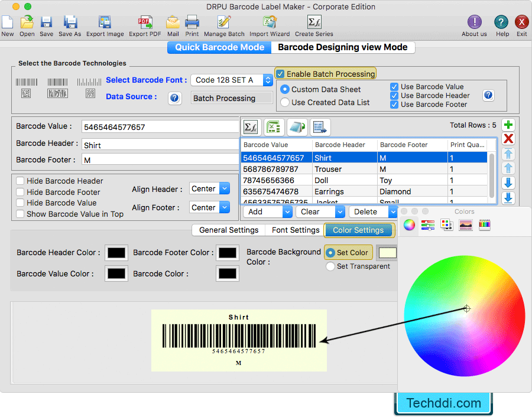Check Show Barcode Value in Top
This screenshot has width=532, height=417.
click(x=20, y=214)
